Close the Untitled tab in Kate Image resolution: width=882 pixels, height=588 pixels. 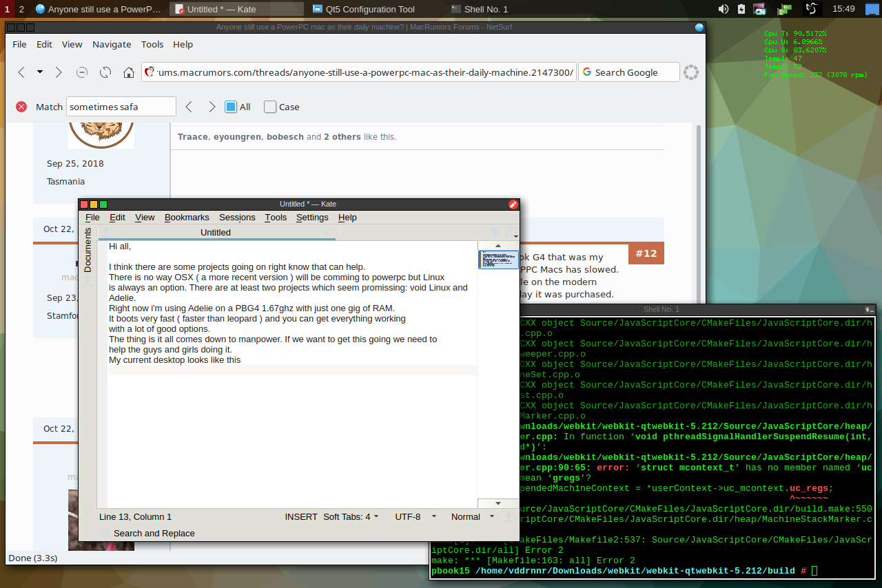coord(328,232)
